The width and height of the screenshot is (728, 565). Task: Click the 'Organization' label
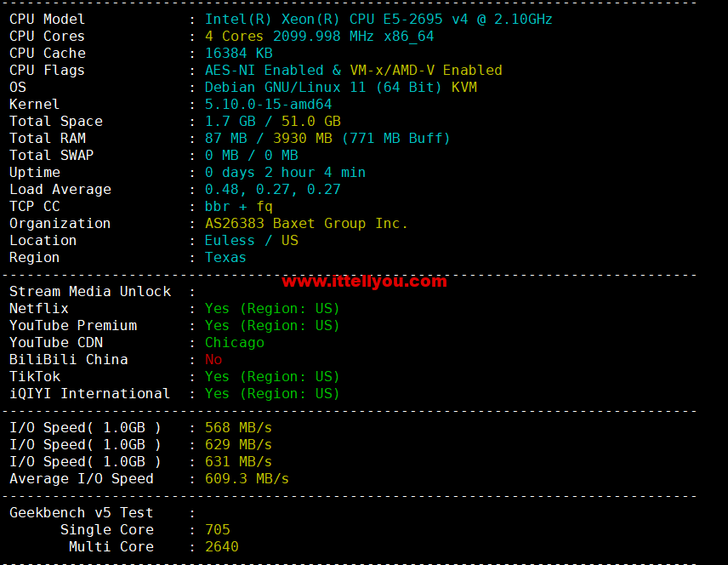click(x=60, y=224)
